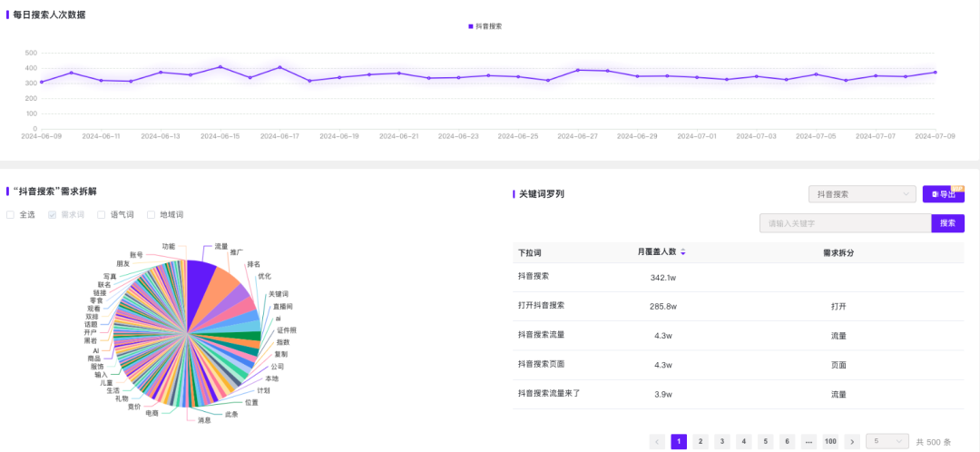Click the 竞价 pie chart label
The width and height of the screenshot is (980, 452).
point(134,407)
